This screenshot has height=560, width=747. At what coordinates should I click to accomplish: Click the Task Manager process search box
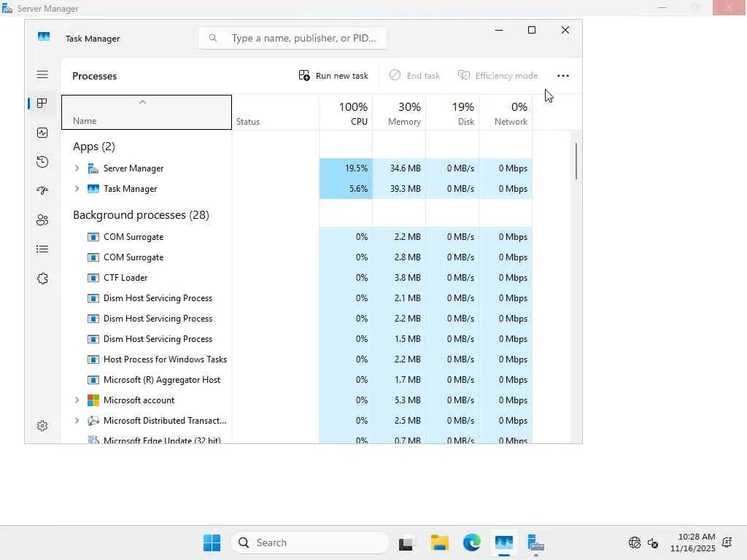(293, 38)
